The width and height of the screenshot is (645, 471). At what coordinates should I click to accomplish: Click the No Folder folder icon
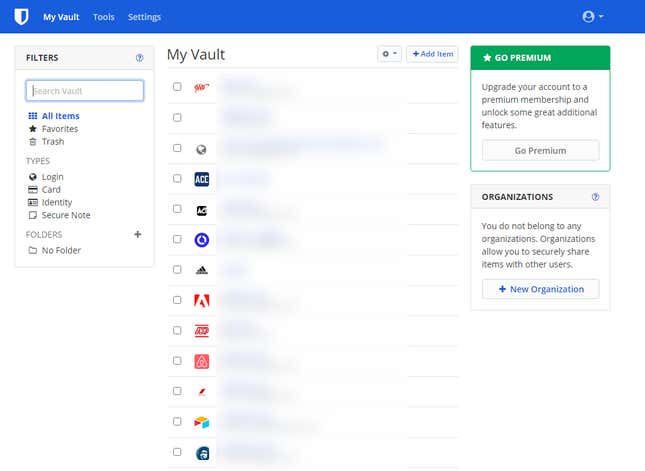click(x=32, y=250)
